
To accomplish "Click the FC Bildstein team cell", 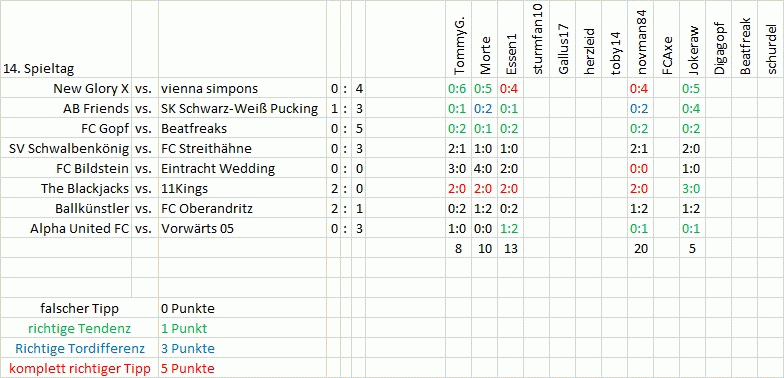I will pos(66,168).
